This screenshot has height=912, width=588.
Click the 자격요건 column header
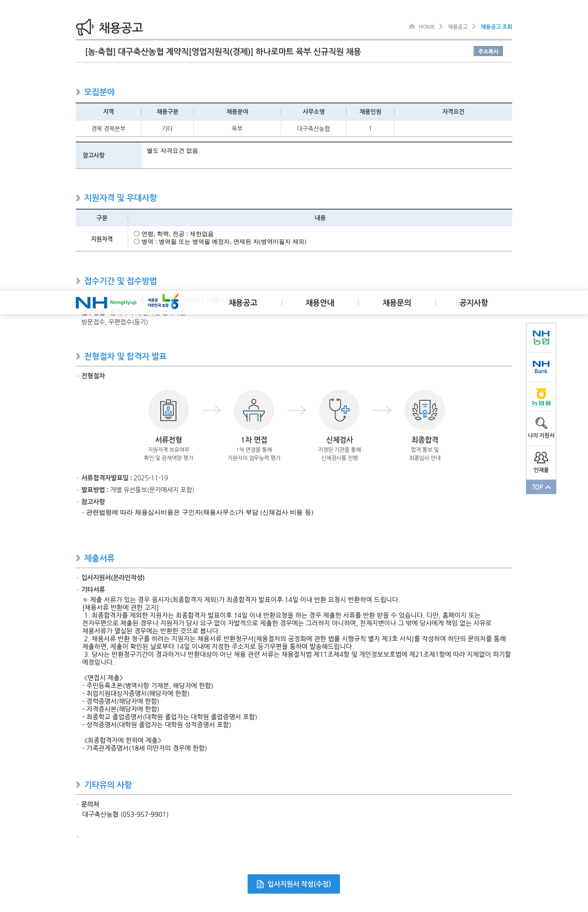(x=453, y=112)
